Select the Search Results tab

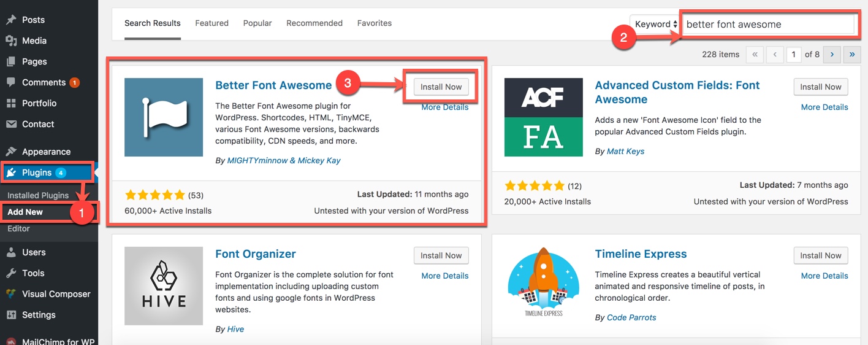tap(153, 23)
